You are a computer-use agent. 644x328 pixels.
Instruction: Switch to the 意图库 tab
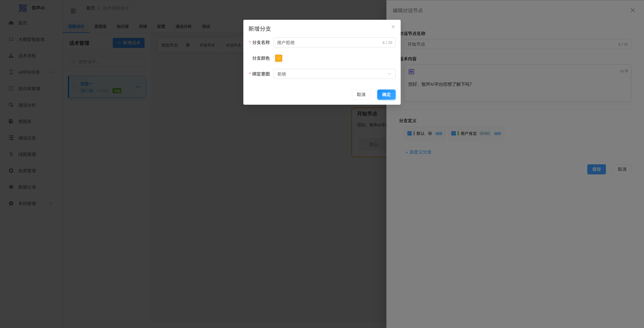click(x=100, y=26)
